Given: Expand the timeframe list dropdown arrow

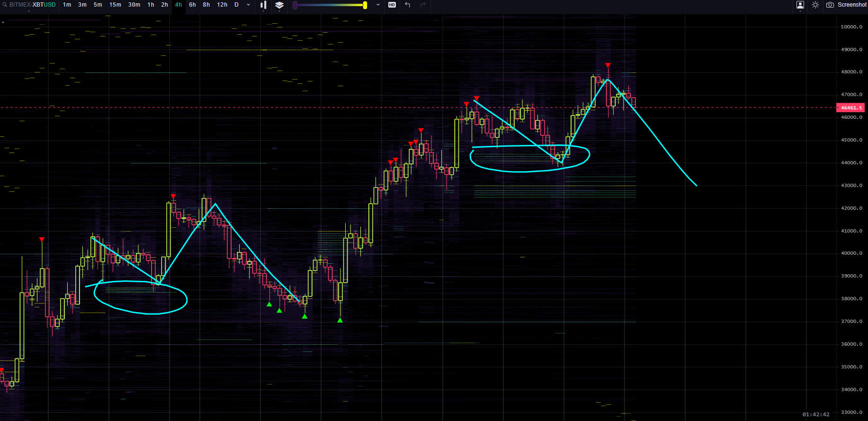Looking at the screenshot, I should pos(249,5).
